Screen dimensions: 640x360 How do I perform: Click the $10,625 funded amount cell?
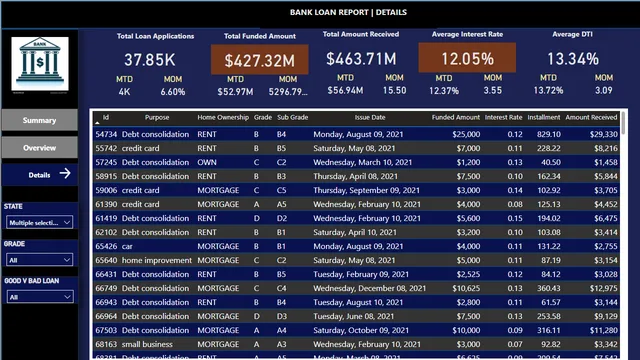(x=466, y=288)
